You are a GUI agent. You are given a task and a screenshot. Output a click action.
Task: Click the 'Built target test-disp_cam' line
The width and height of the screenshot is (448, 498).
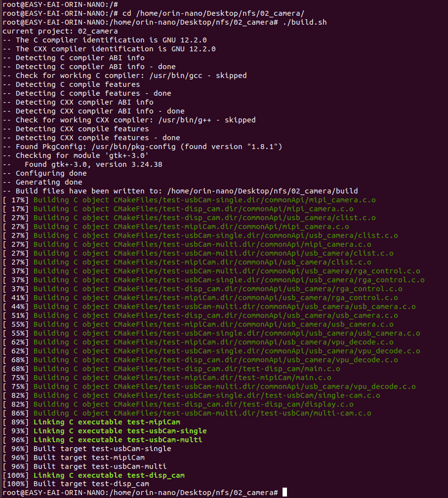pos(91,484)
